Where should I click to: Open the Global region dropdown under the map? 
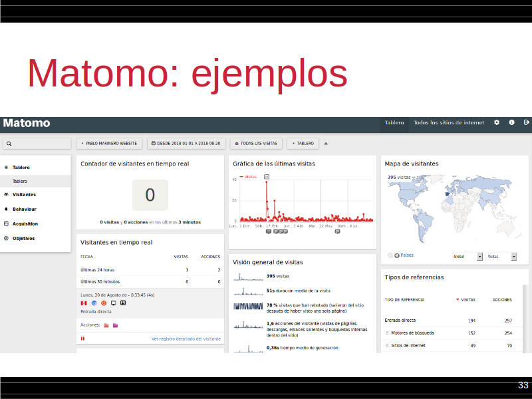467,256
